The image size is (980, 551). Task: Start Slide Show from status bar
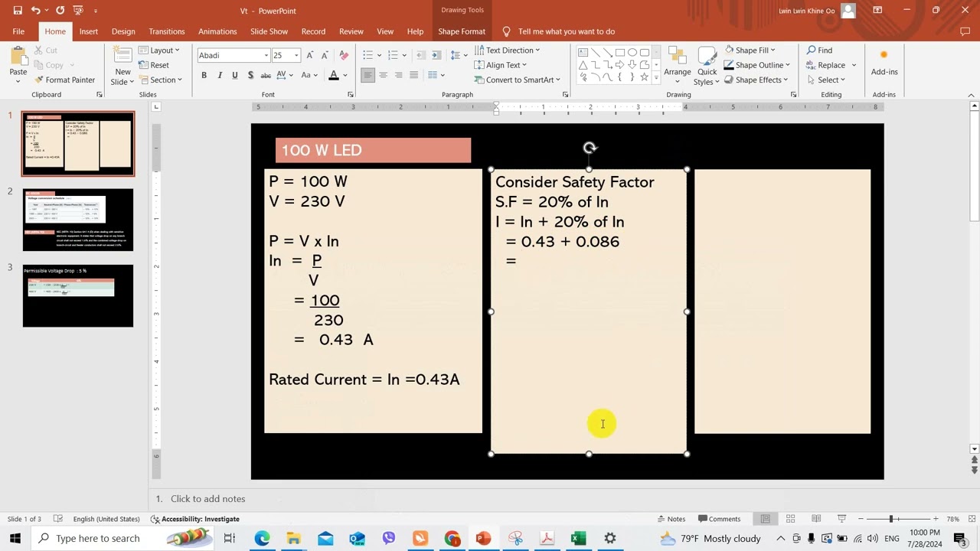point(841,519)
